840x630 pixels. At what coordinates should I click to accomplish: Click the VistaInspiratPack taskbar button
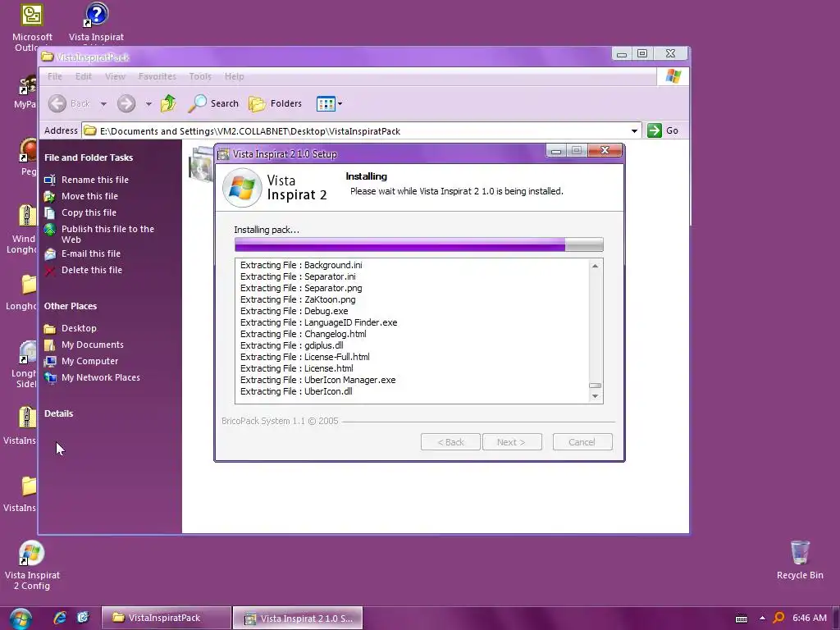click(166, 618)
